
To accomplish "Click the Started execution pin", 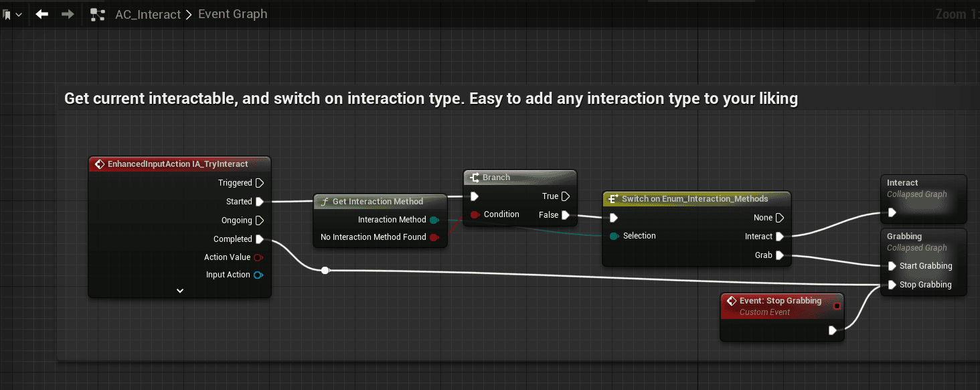I will (x=260, y=202).
